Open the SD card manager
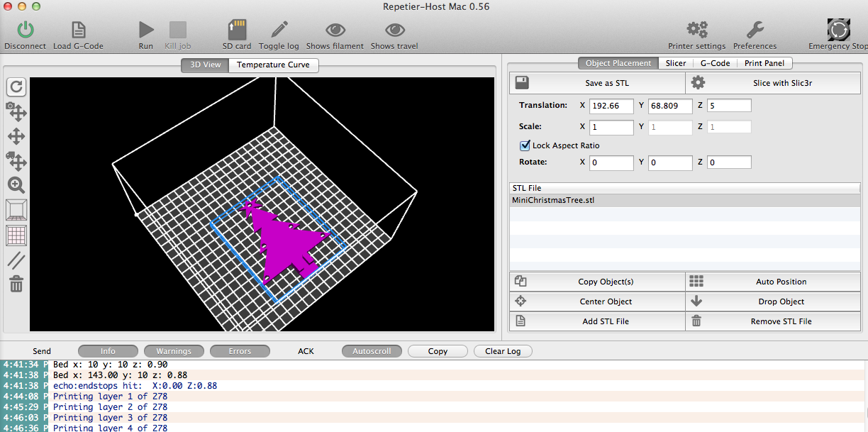This screenshot has width=868, height=432. click(x=237, y=30)
